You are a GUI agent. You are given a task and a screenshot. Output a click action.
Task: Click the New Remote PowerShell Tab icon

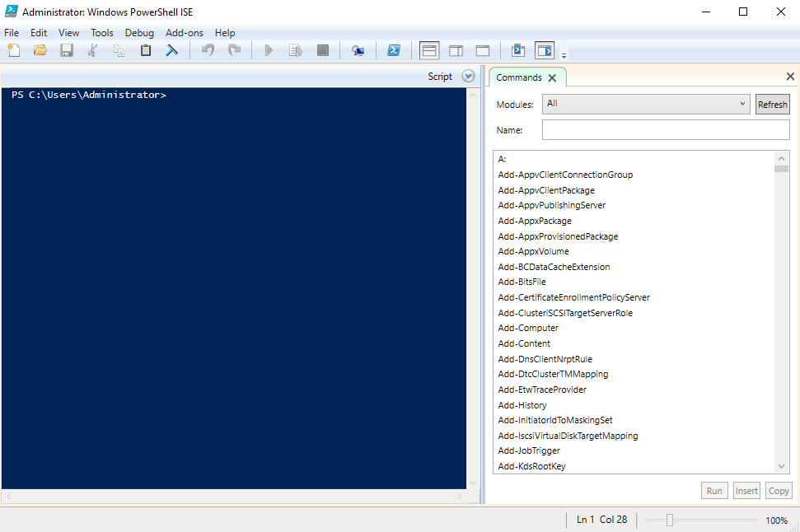(x=358, y=50)
